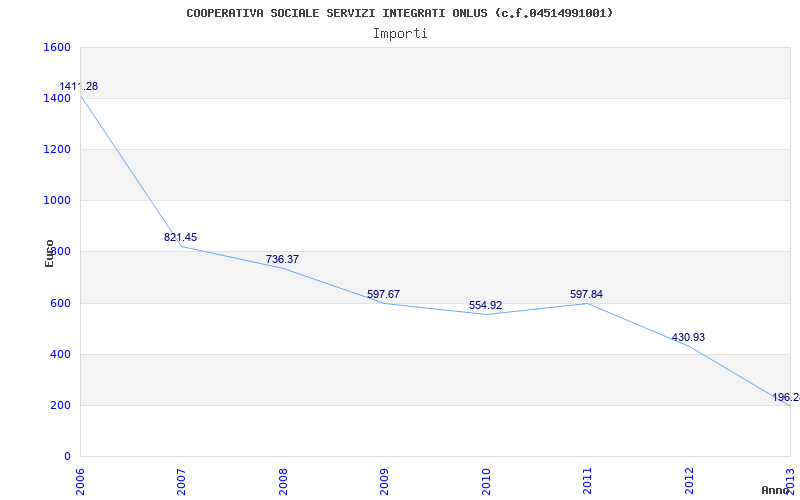800x500 pixels.
Task: Select the 554.92 data label
Action: coord(485,306)
